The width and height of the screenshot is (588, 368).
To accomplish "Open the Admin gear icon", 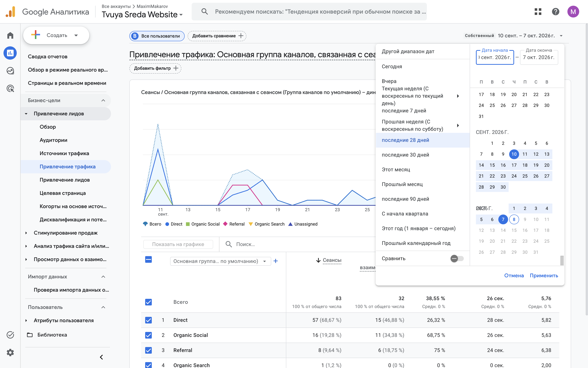I will (10, 352).
